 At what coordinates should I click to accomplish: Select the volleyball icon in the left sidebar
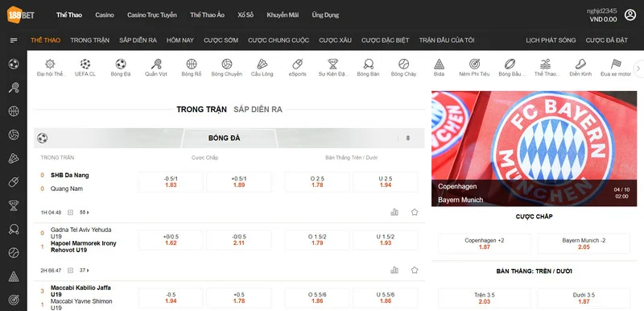(14, 135)
